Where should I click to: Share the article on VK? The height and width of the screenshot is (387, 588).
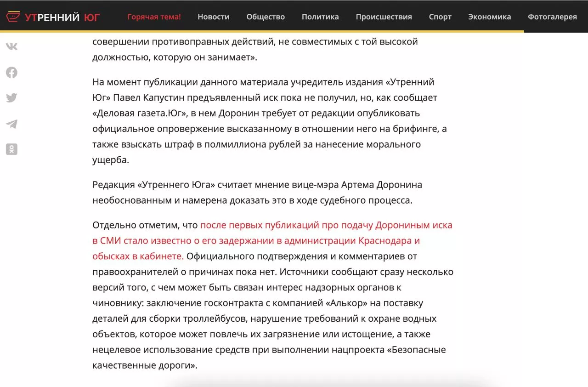(11, 46)
